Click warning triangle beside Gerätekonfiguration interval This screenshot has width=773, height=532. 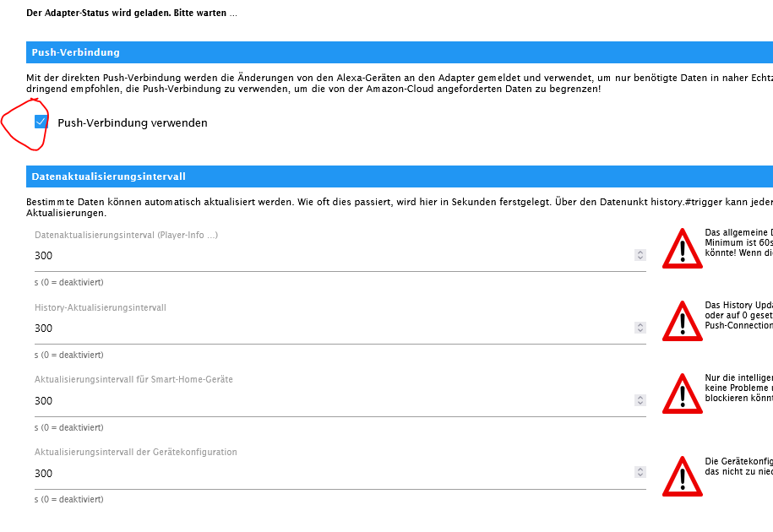click(682, 476)
